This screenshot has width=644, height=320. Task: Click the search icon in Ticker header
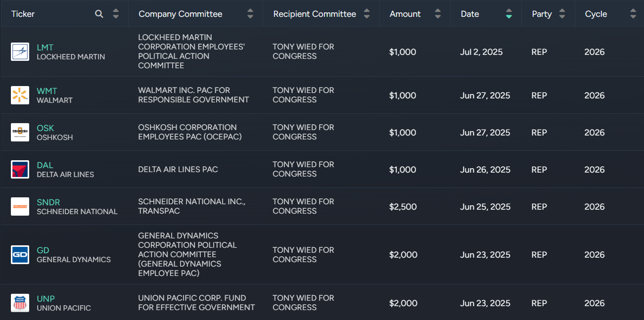coord(99,14)
